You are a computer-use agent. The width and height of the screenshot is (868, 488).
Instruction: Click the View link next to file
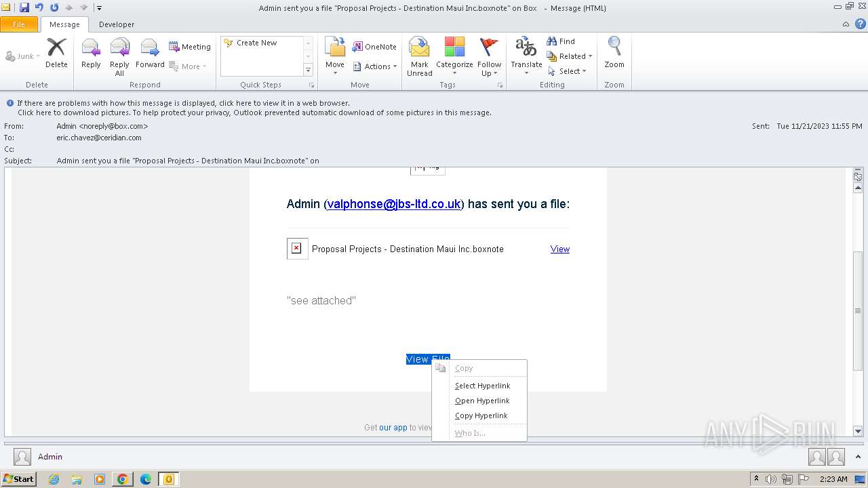click(x=560, y=249)
